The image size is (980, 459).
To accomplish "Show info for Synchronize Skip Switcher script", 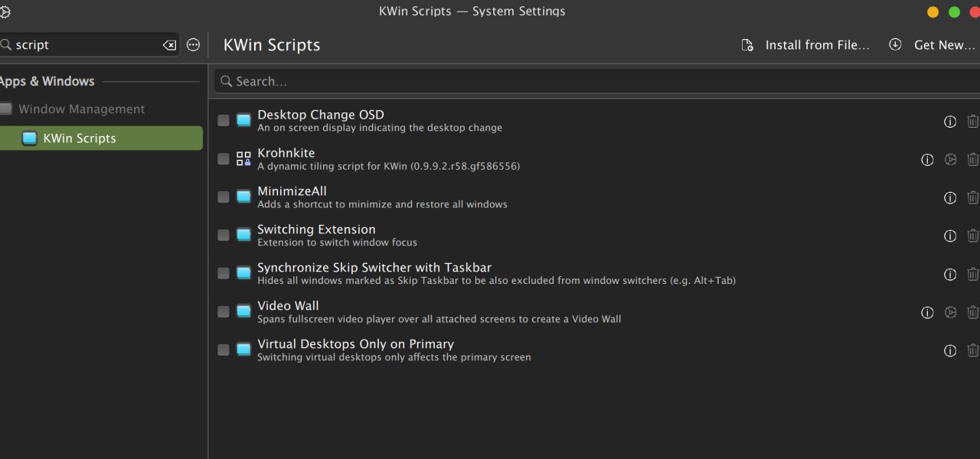I will (x=950, y=275).
